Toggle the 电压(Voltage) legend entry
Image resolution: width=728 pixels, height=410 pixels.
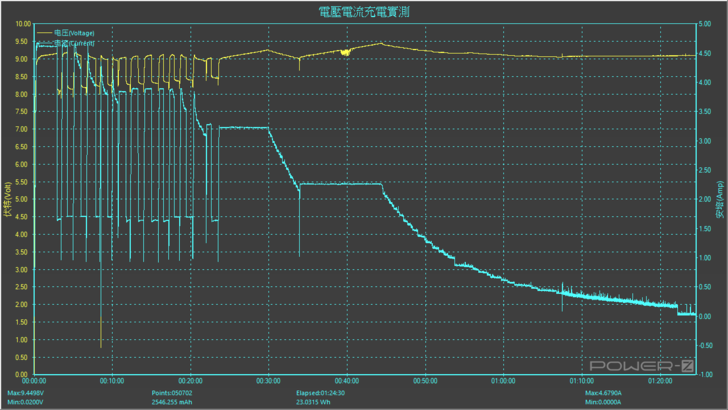[x=74, y=33]
